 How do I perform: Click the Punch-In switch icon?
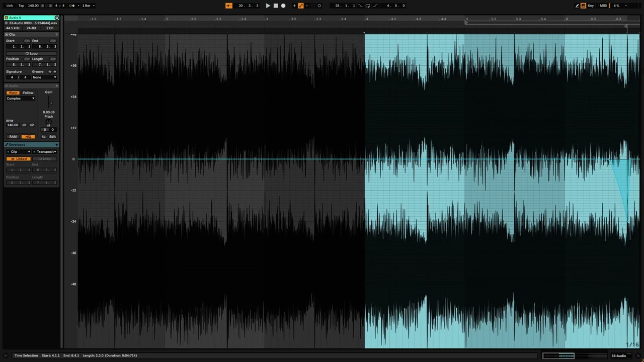click(360, 6)
